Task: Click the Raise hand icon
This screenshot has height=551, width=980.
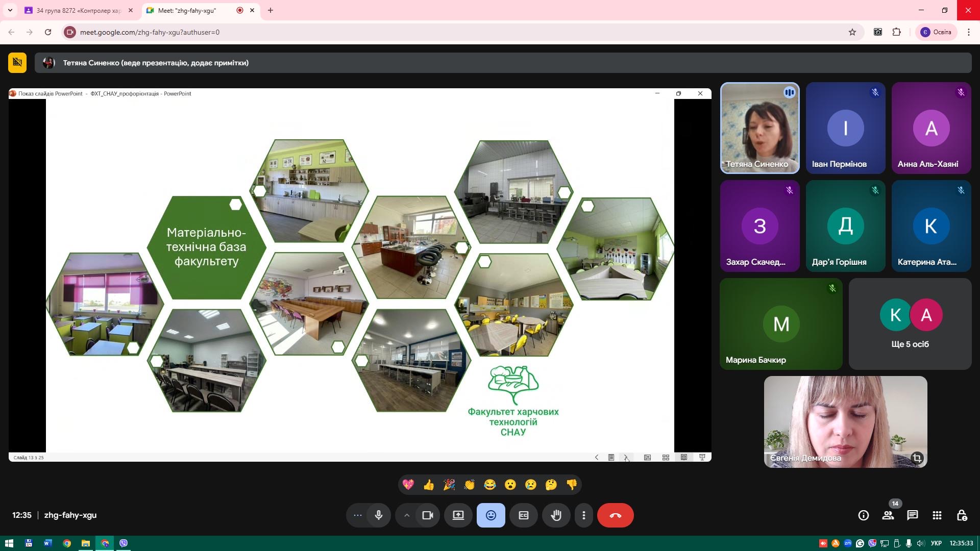Action: coord(556,515)
